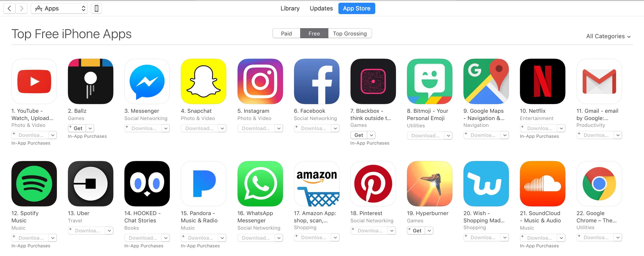Open the Instagram app icon
Screen dimensions: 644x256
point(260,81)
